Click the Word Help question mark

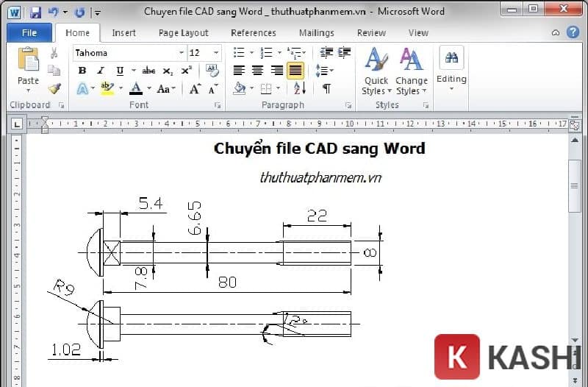click(573, 32)
